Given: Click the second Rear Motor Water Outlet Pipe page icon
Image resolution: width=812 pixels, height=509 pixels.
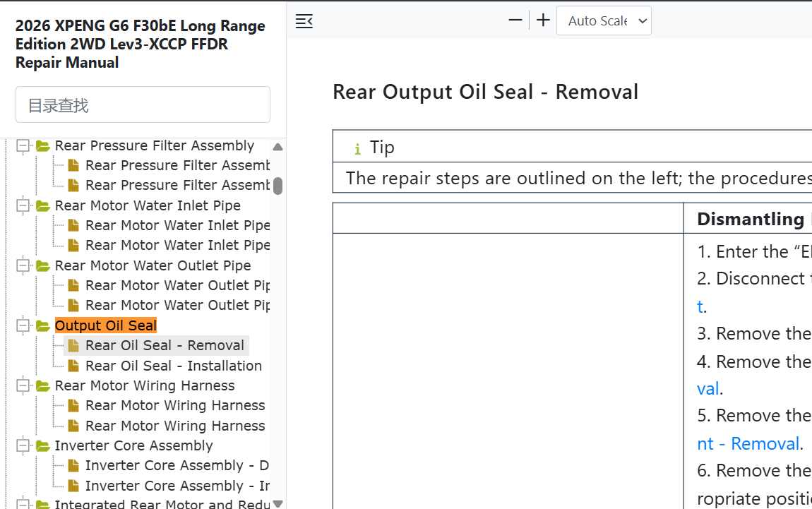Looking at the screenshot, I should click(73, 305).
